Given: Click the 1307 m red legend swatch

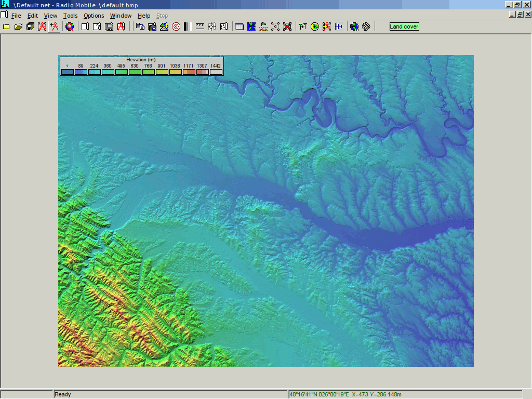Looking at the screenshot, I should click(202, 72).
